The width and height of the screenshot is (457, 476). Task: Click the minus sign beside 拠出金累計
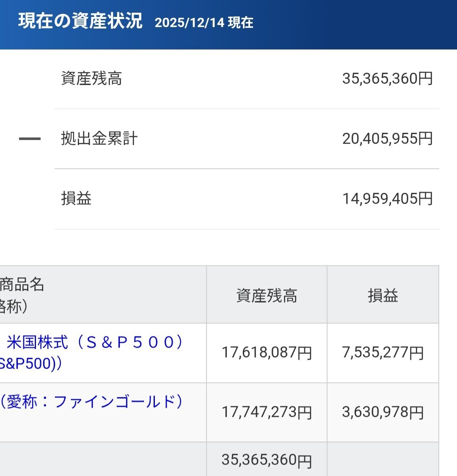point(30,139)
